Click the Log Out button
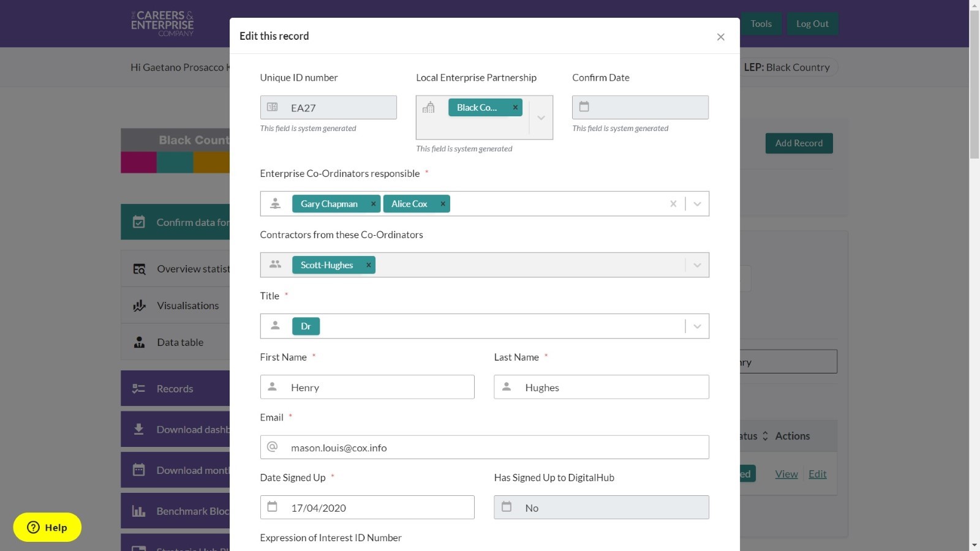Viewport: 980px width, 551px height. point(812,24)
